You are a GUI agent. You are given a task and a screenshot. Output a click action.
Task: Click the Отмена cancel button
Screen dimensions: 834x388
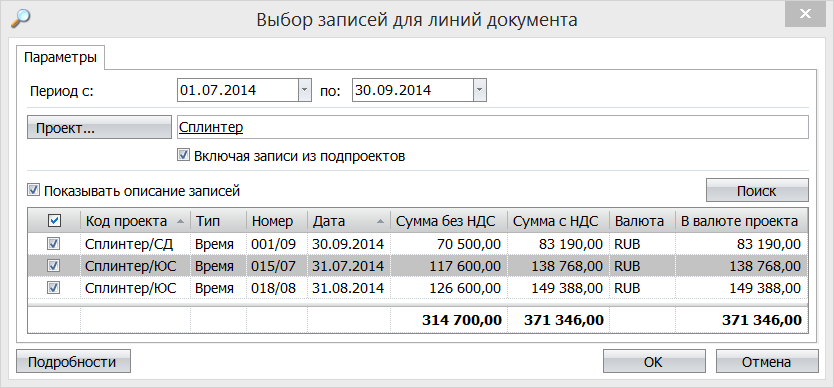766,362
